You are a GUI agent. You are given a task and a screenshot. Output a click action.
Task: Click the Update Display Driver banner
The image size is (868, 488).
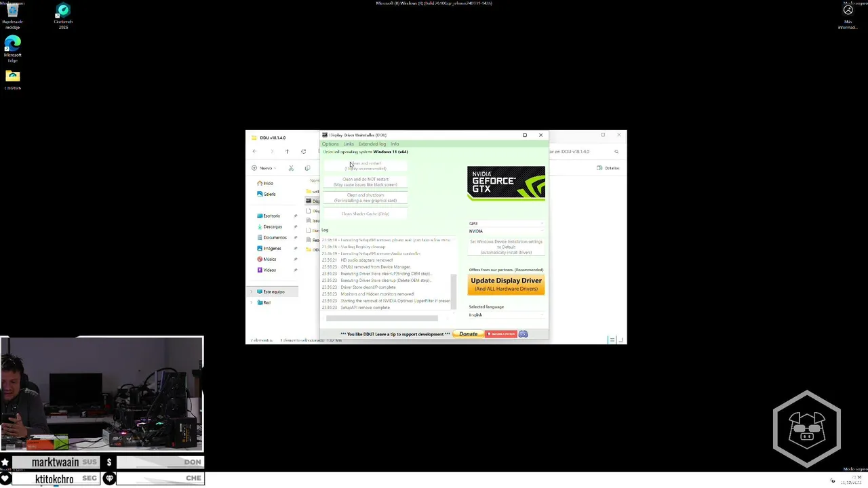point(506,285)
